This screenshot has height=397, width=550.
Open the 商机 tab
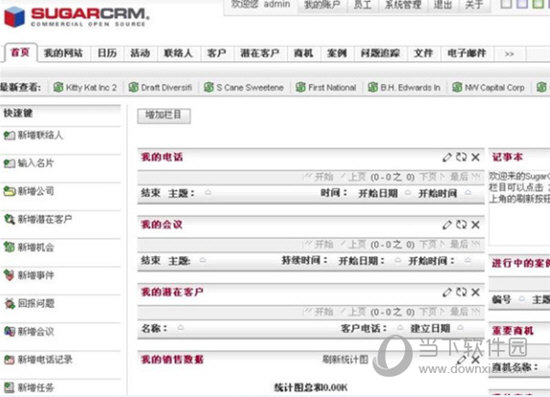click(303, 53)
